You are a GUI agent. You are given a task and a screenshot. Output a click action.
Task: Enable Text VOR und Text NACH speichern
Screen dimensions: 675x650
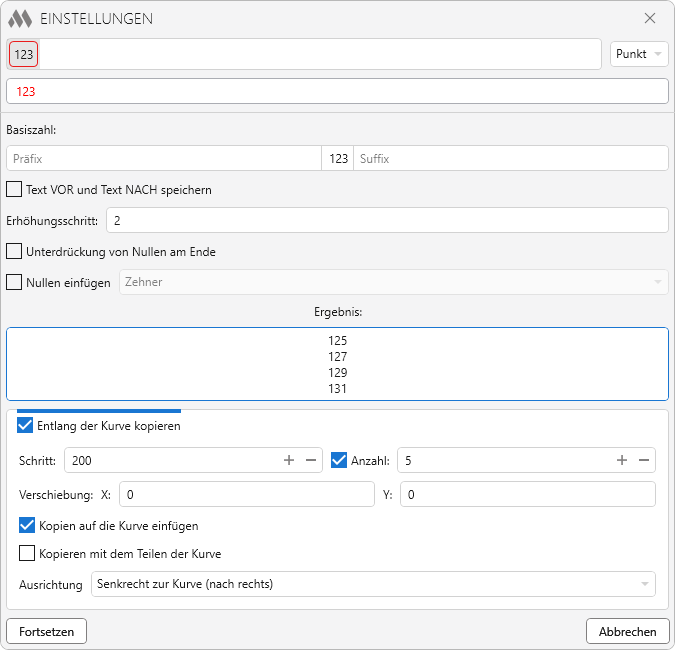(14, 189)
